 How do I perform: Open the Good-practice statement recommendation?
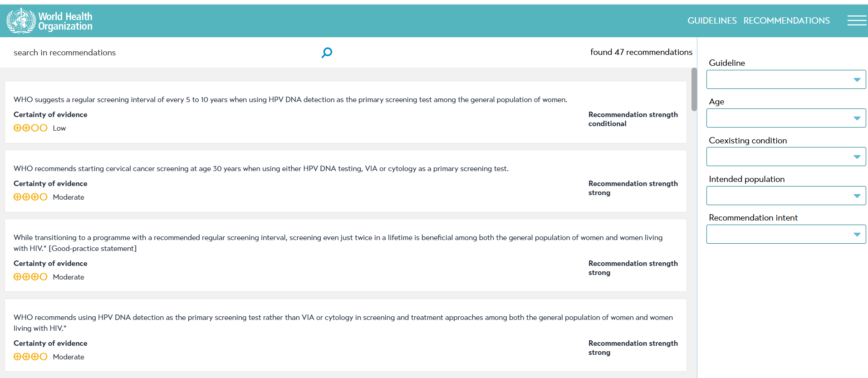tap(338, 243)
